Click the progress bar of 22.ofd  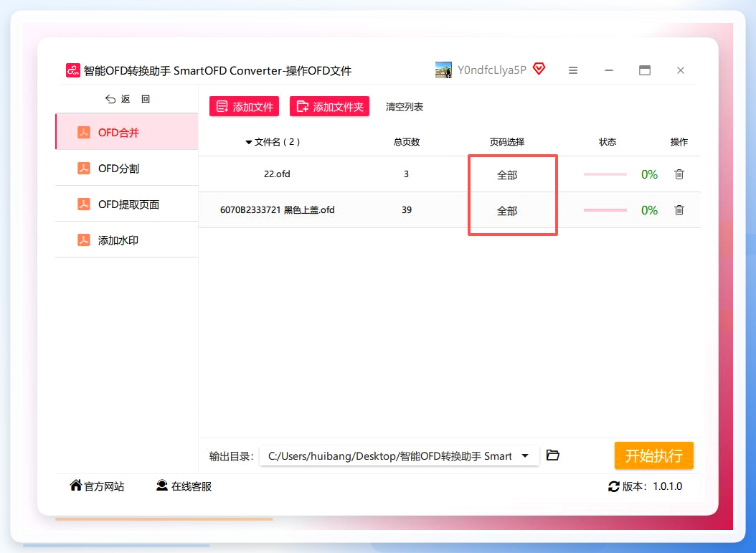(x=605, y=174)
